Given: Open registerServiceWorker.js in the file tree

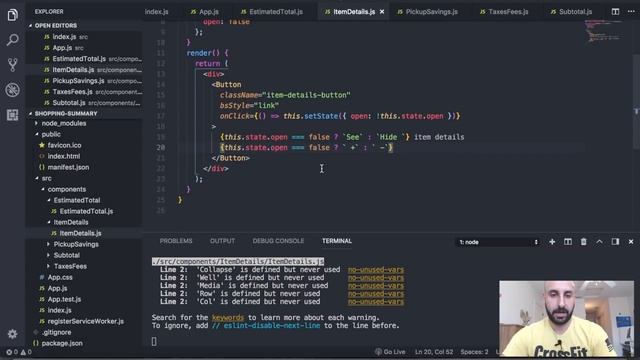Looking at the screenshot, I should [x=85, y=322].
